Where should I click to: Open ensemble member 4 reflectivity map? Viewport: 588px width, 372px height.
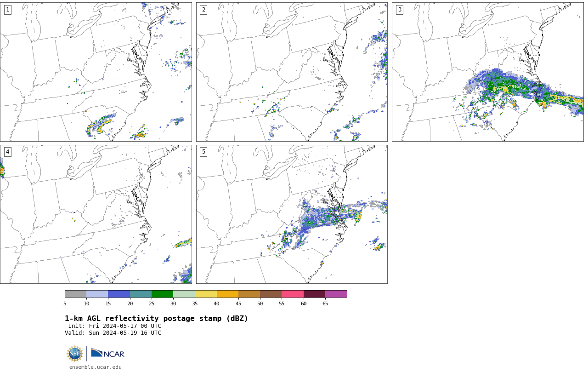pyautogui.click(x=96, y=214)
